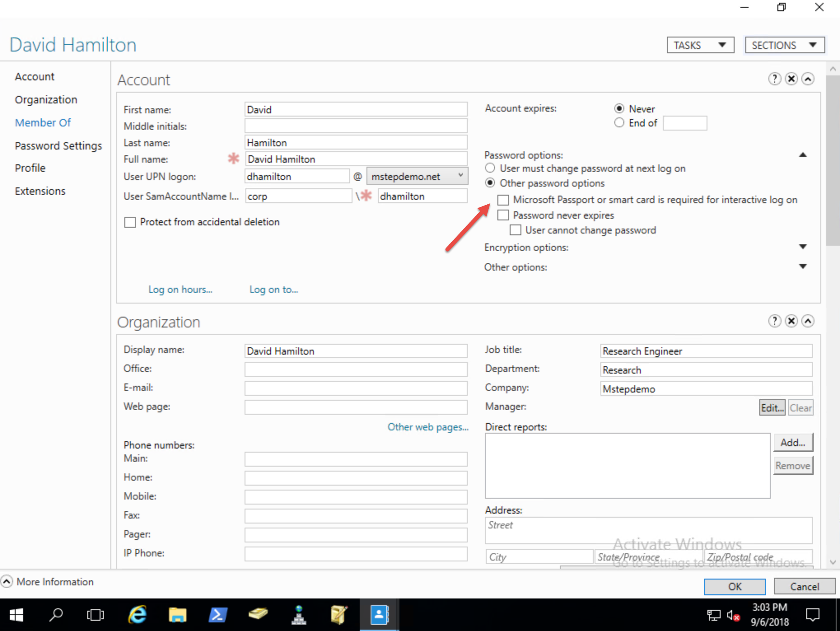Click the Edit button next to Manager
This screenshot has width=840, height=631.
click(772, 408)
